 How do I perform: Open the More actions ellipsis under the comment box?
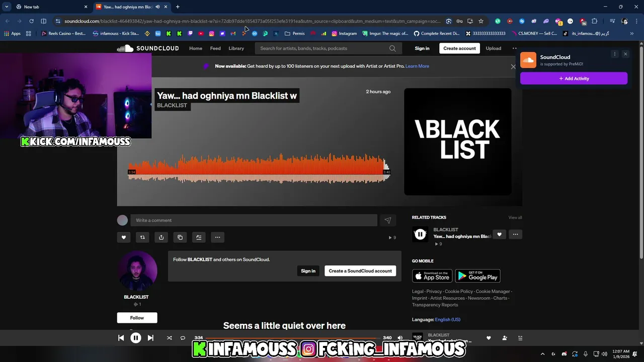pos(217,237)
